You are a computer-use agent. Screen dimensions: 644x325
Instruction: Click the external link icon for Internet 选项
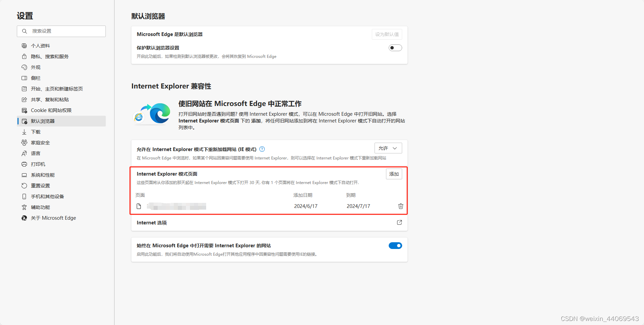(x=399, y=222)
